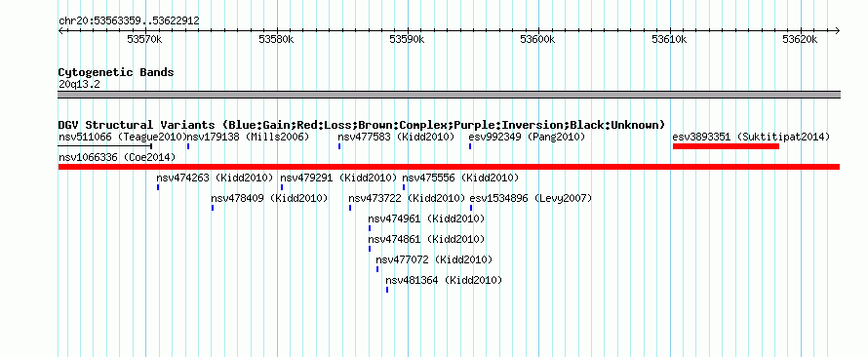Screen dimensions: 868x357
Task: Click the 53600k ruler tick label
Action: click(538, 40)
